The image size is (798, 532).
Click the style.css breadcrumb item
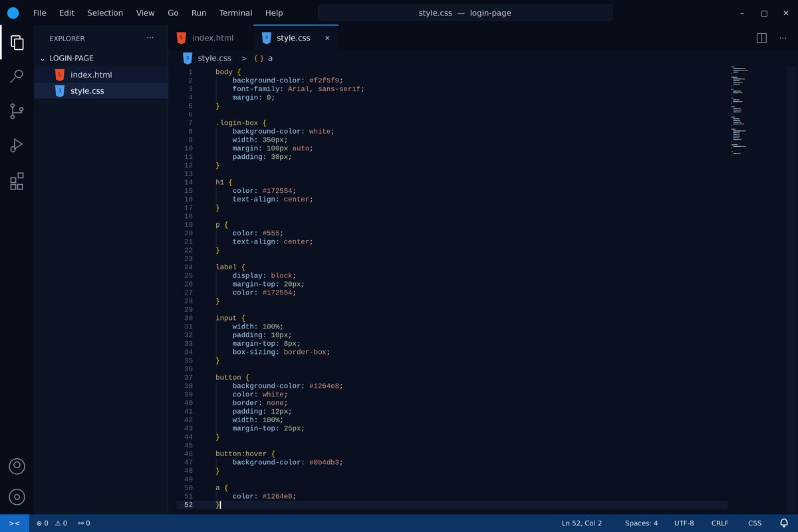[x=214, y=59]
